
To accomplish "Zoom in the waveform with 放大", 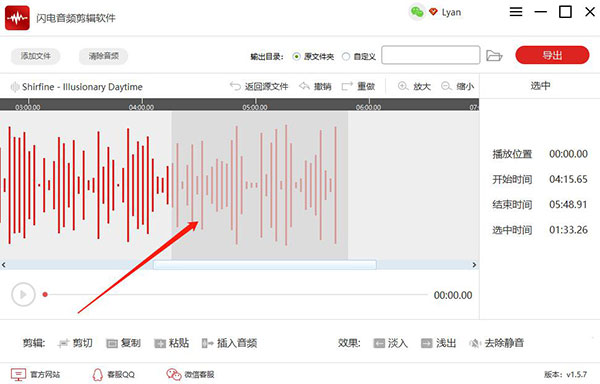I will coord(414,86).
